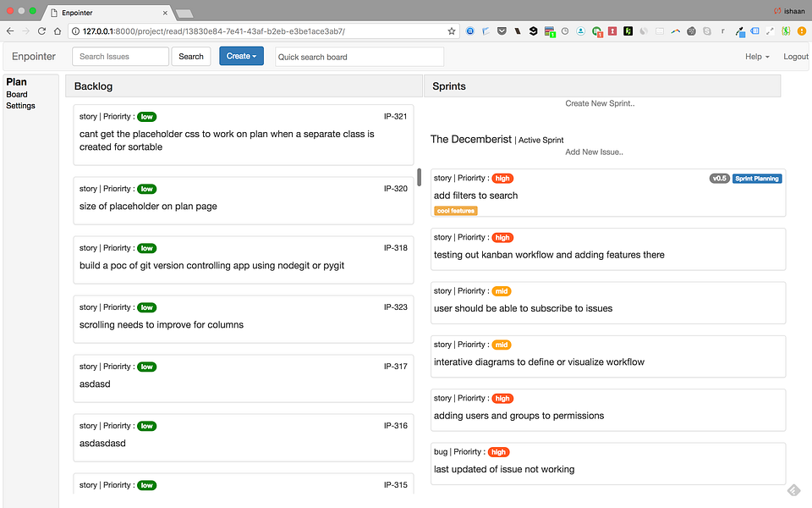Open the rainbow arc extension icon
812x508 pixels.
coord(675,31)
